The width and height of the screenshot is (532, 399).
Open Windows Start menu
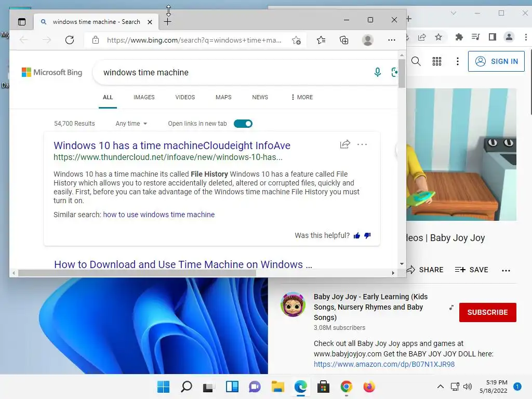tap(163, 387)
